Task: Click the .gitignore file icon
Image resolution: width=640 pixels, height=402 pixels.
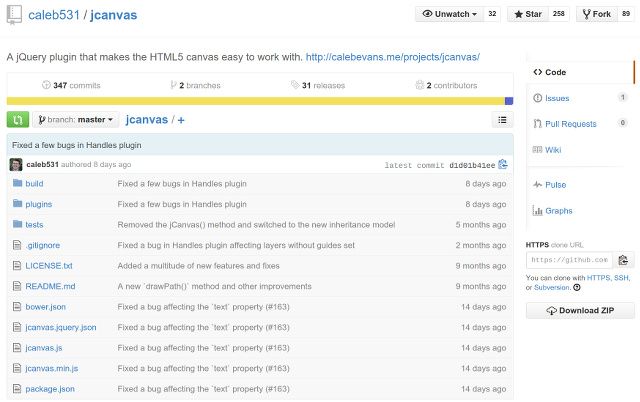Action: pyautogui.click(x=17, y=245)
